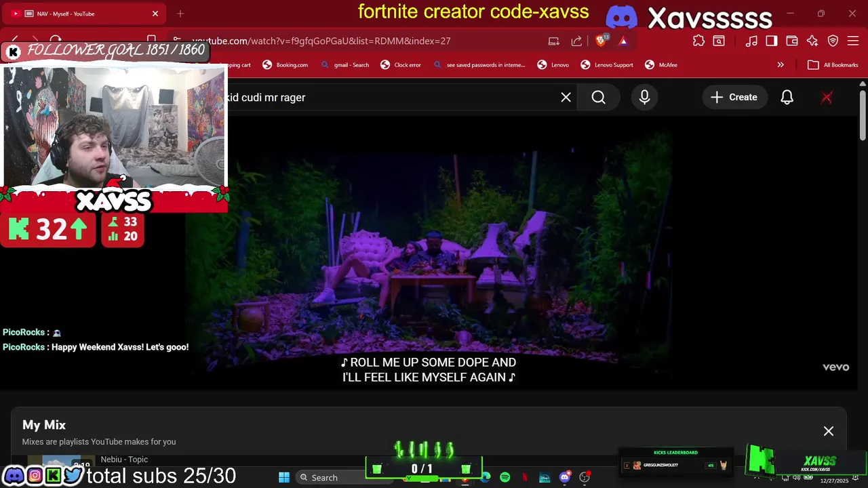
Task: Open the Extensions puzzle icon
Action: point(698,41)
